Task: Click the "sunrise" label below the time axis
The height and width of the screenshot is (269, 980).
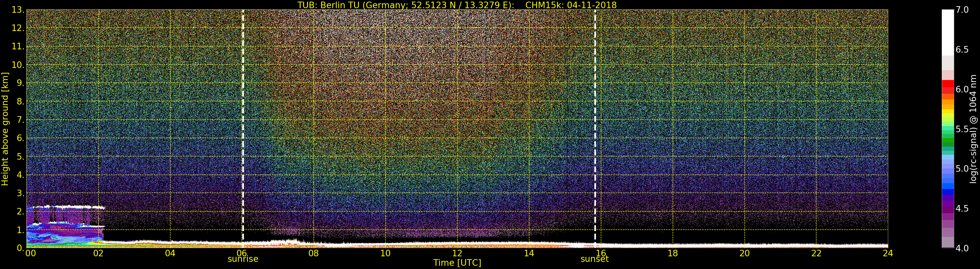Action: (243, 259)
